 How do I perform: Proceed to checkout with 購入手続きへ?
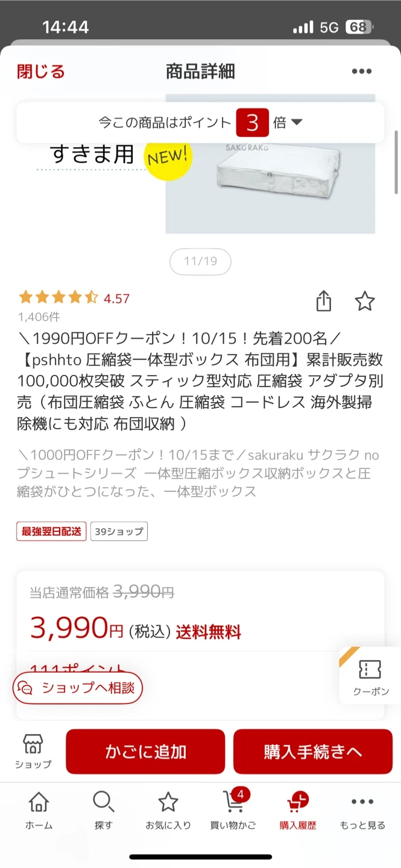point(312,751)
